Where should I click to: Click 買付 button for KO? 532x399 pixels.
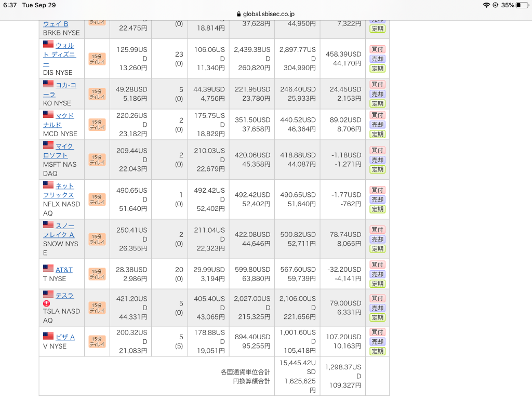377,85
